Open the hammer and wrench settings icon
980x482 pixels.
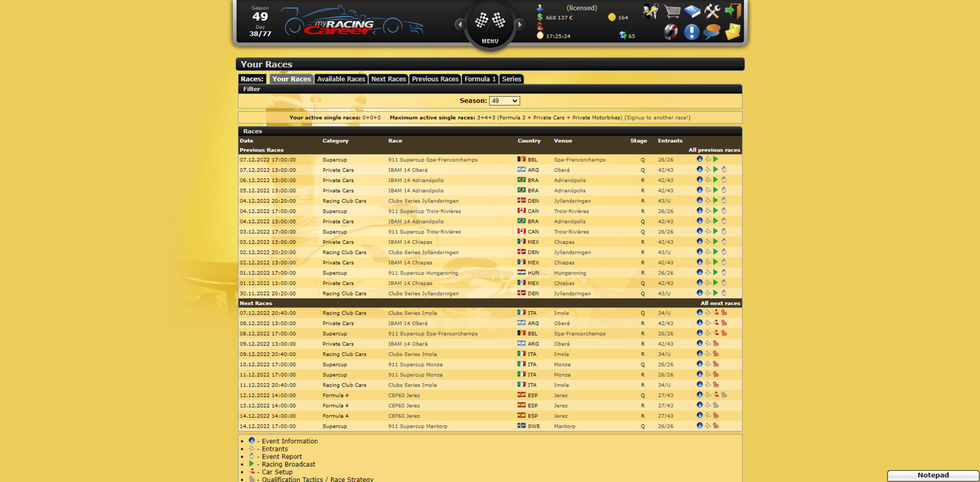[712, 11]
